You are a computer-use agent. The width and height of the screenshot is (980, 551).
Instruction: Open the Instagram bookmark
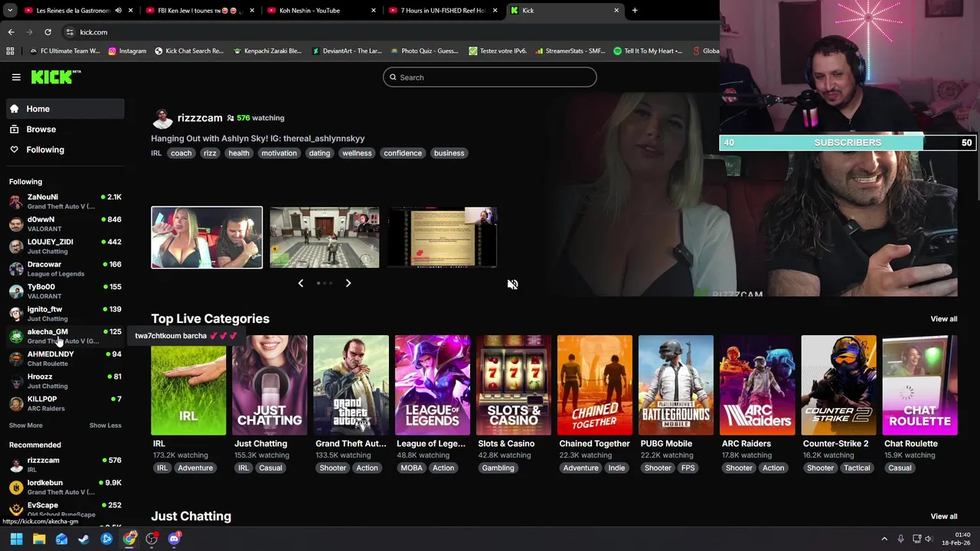coord(127,51)
